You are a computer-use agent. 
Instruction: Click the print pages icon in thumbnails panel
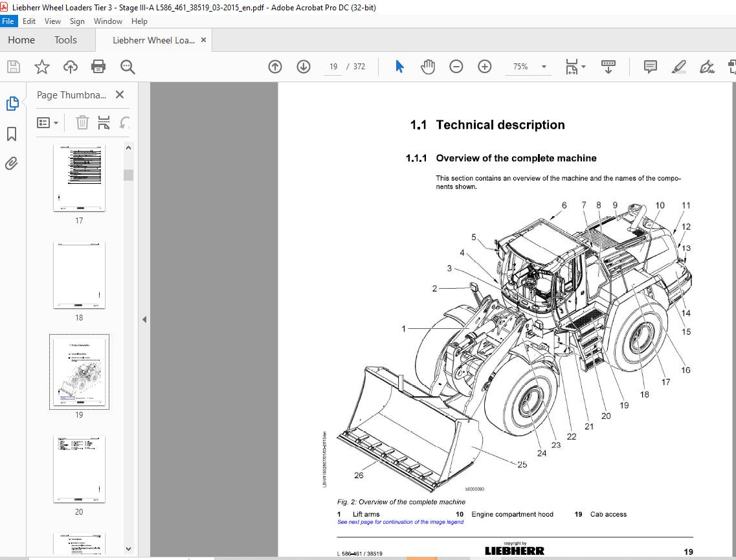[x=104, y=123]
